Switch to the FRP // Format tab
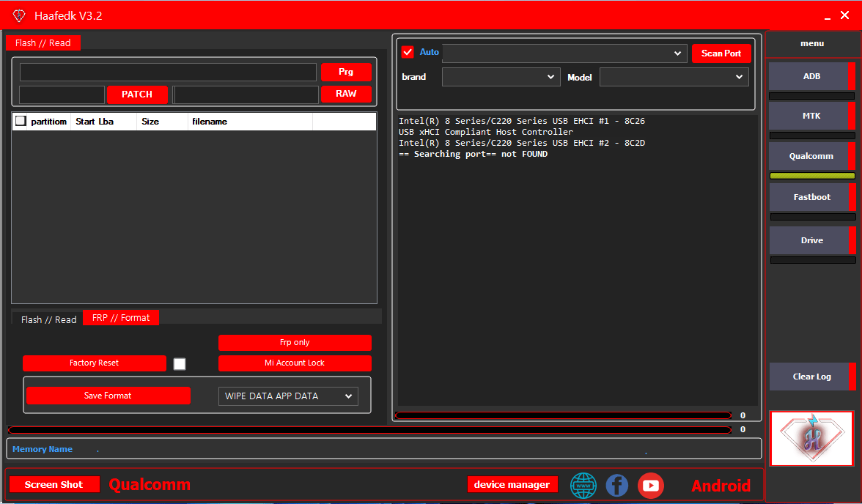 [120, 317]
